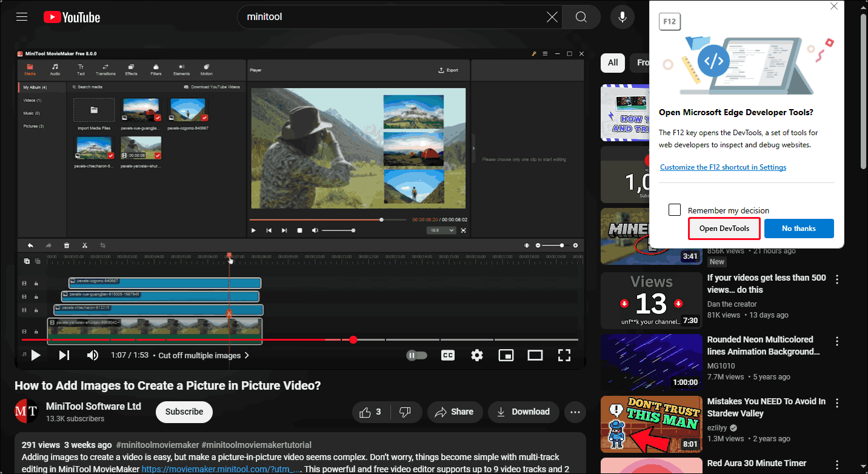Close the F12 DevTools popup

pyautogui.click(x=834, y=6)
